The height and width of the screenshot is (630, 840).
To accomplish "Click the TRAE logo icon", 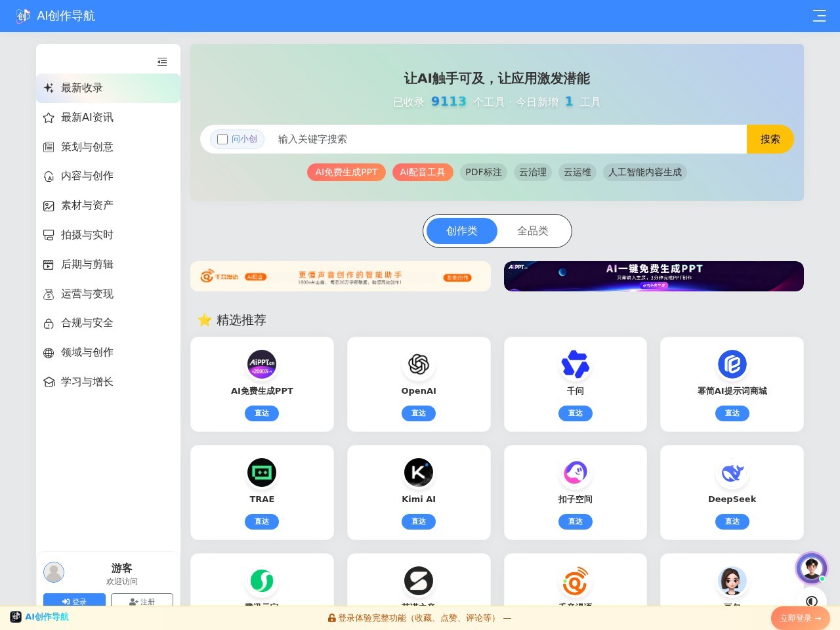I will click(x=262, y=472).
